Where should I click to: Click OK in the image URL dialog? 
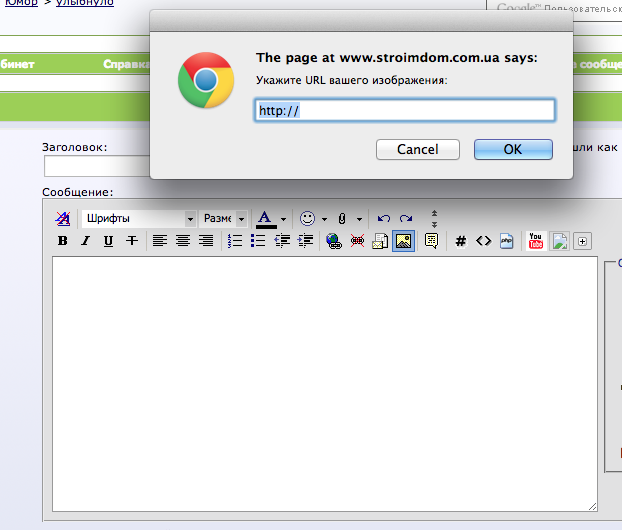click(x=513, y=150)
